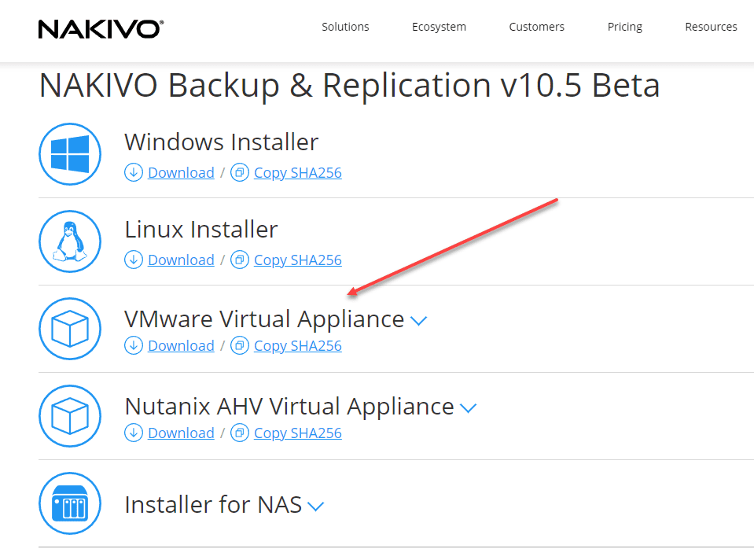The image size is (754, 560).
Task: Click the Nutanix AHV cube icon
Action: (x=70, y=416)
